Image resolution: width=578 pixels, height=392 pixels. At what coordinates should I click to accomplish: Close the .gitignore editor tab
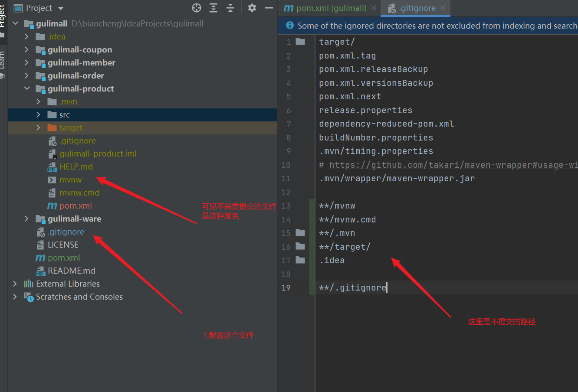443,8
